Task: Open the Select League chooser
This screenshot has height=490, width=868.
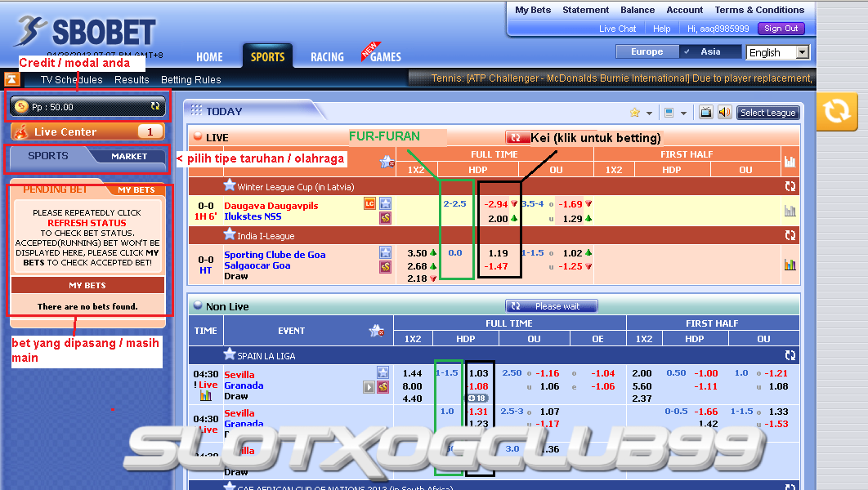Action: pyautogui.click(x=767, y=113)
